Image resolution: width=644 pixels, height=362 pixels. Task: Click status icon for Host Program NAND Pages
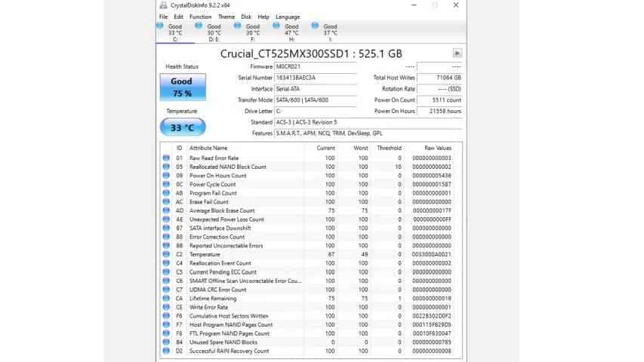coord(166,324)
